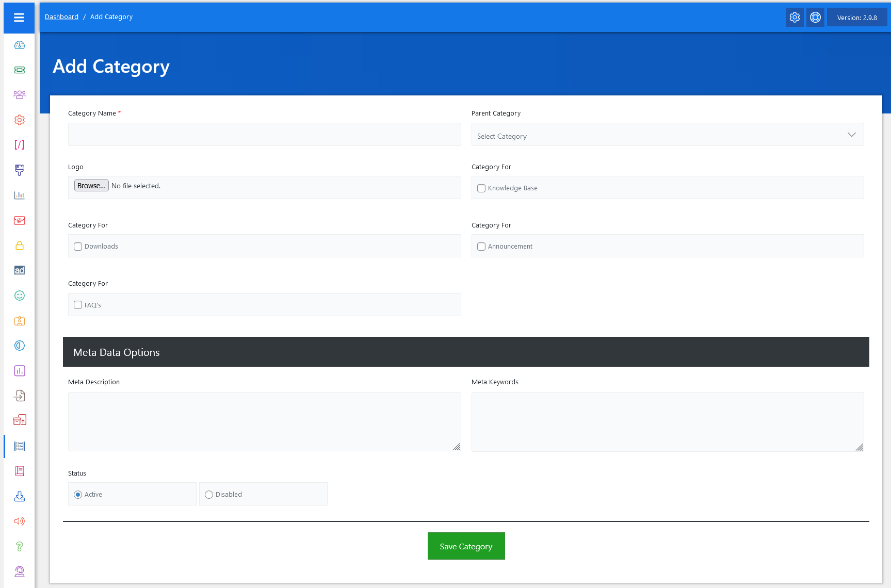Viewport: 891px width, 588px height.
Task: Tick the Downloads checkbox
Action: click(x=78, y=247)
